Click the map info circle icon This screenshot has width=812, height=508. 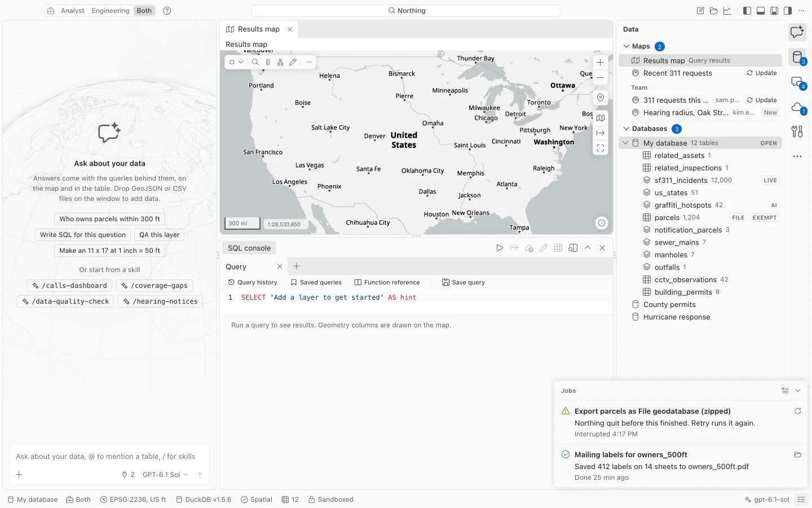click(602, 223)
